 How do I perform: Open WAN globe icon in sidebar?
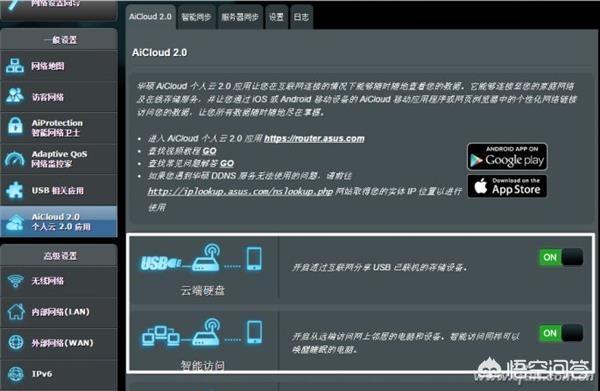pyautogui.click(x=16, y=342)
